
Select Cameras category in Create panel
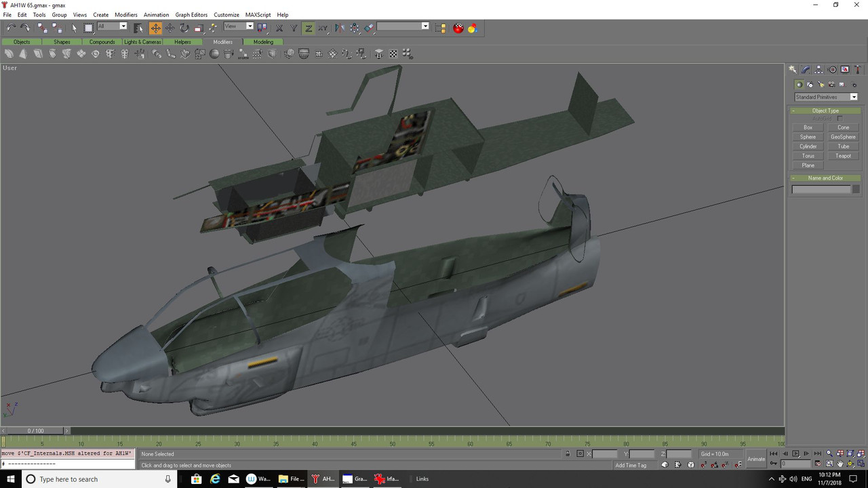click(x=832, y=85)
